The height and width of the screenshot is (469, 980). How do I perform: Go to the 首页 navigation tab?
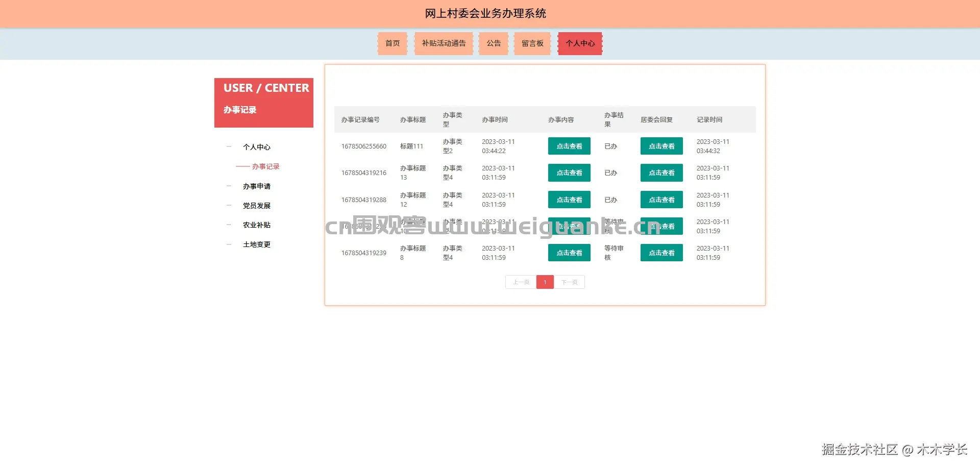tap(392, 43)
